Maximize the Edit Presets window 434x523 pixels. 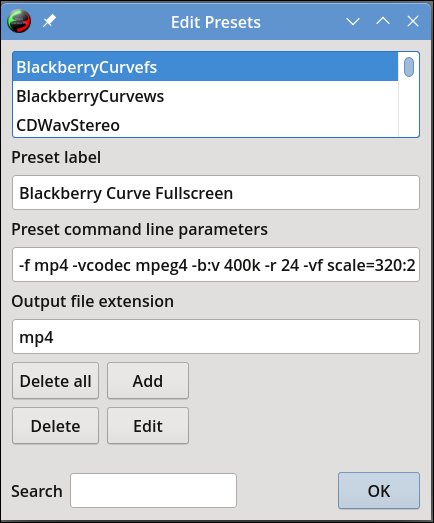point(383,21)
